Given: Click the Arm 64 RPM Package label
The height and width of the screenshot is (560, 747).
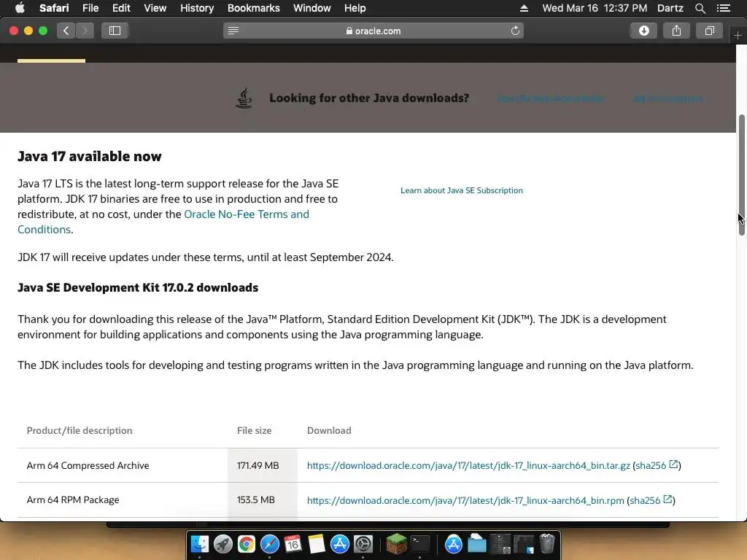Looking at the screenshot, I should pos(73,500).
